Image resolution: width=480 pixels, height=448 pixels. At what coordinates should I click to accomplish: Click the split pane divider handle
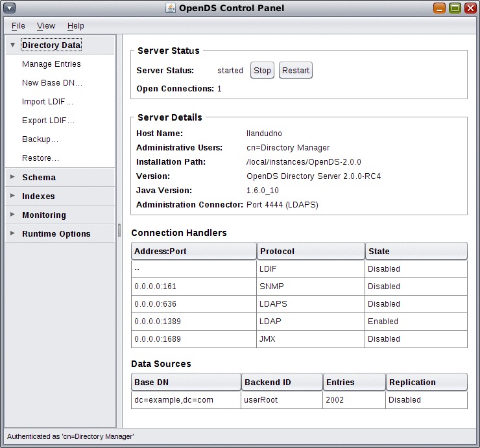pos(119,231)
